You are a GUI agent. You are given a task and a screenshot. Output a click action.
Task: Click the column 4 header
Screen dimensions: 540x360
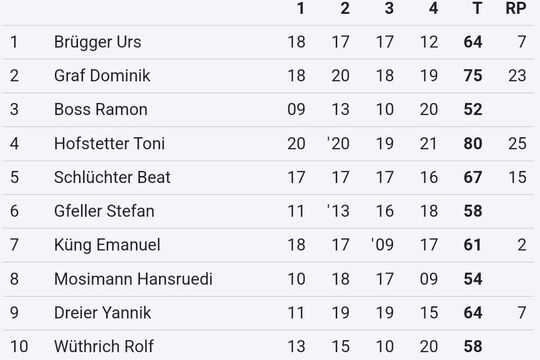(x=433, y=8)
